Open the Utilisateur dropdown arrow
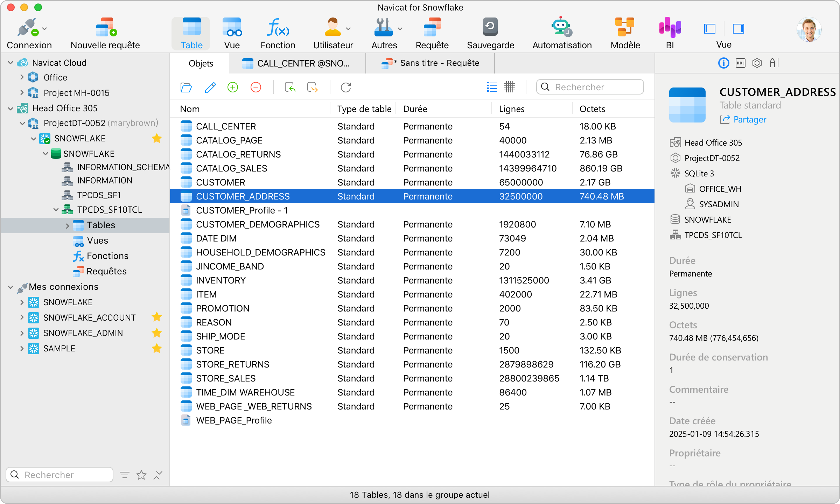The image size is (840, 504). [348, 29]
